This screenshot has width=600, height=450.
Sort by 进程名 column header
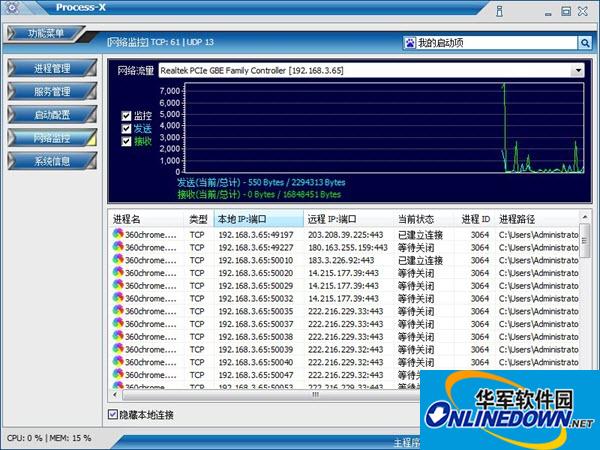(x=147, y=219)
